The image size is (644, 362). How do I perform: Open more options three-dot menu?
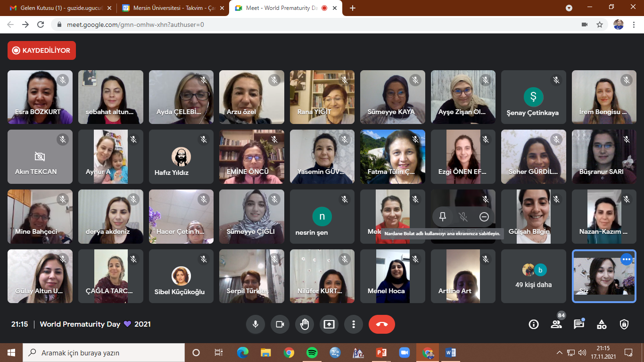pyautogui.click(x=353, y=324)
